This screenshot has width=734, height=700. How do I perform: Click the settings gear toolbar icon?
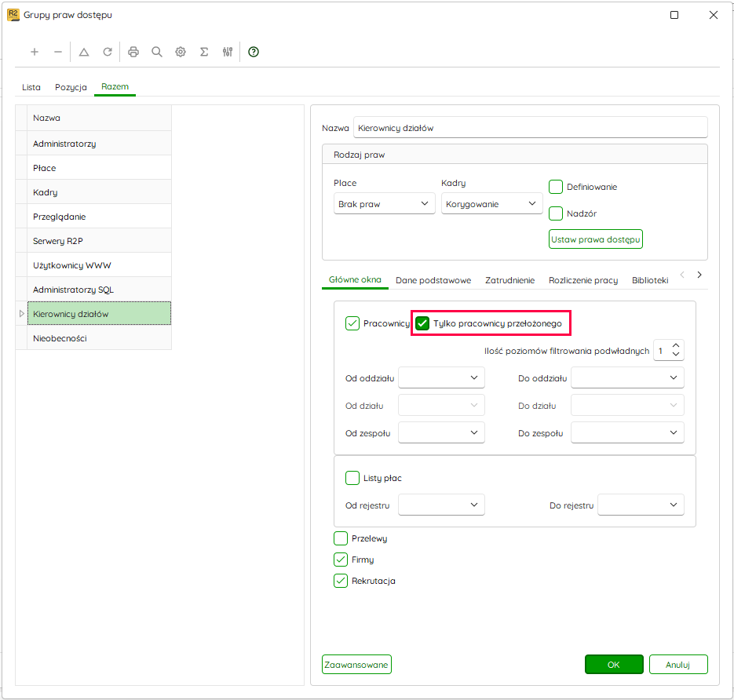(181, 52)
